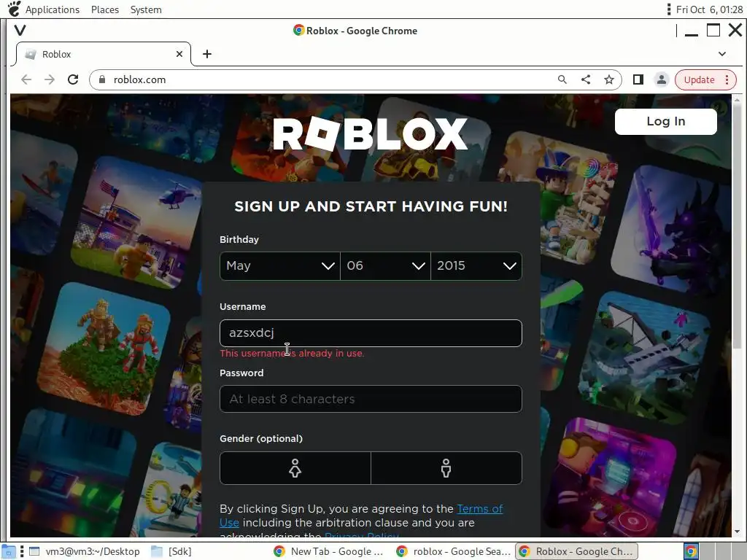This screenshot has width=747, height=560.
Task: Close the Roblox tab
Action: click(179, 54)
